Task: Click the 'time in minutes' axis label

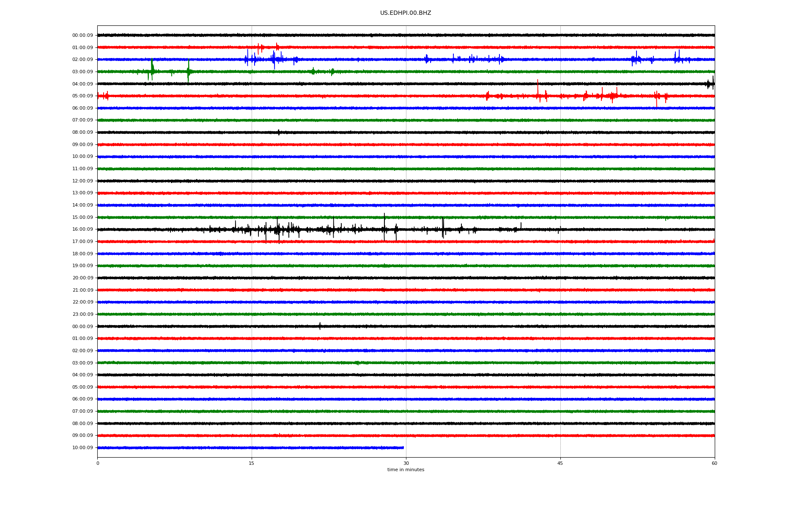Action: click(406, 469)
